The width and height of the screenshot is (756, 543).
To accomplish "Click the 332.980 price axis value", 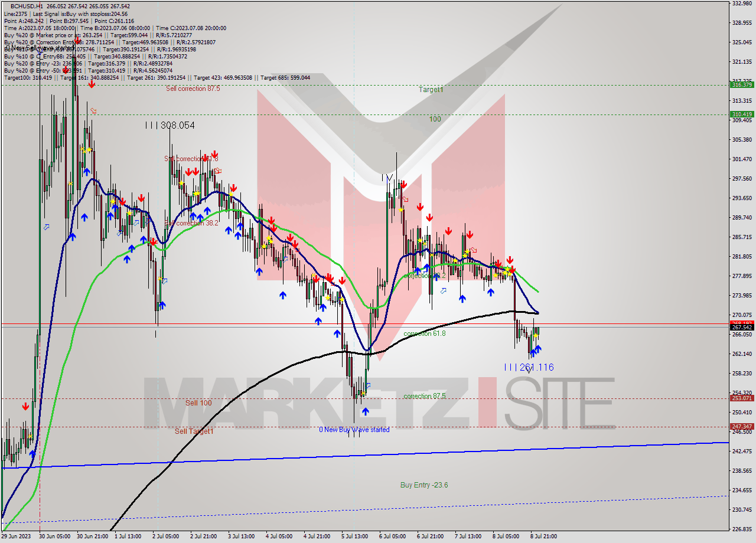I will coord(742,4).
